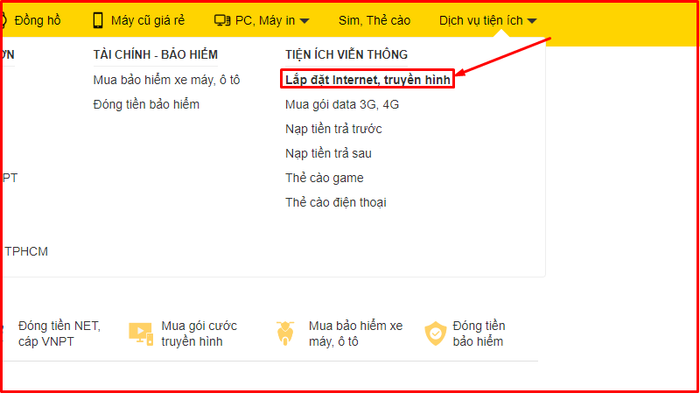Open the Đồng hồ menu item
The height and width of the screenshot is (394, 700).
[38, 21]
